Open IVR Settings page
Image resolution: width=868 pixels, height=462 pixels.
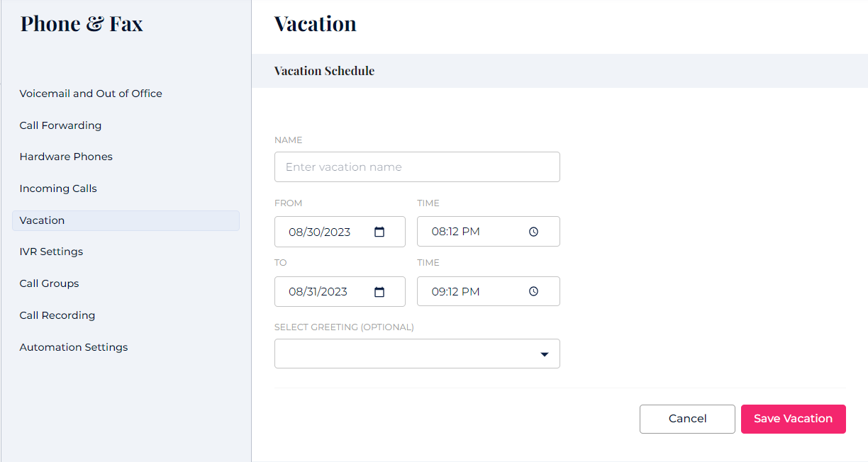[51, 252]
